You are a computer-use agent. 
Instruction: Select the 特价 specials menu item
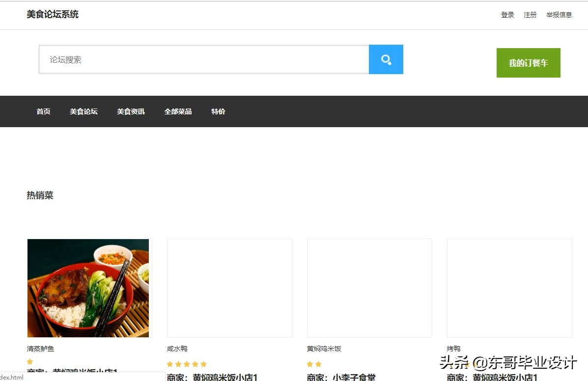click(218, 111)
